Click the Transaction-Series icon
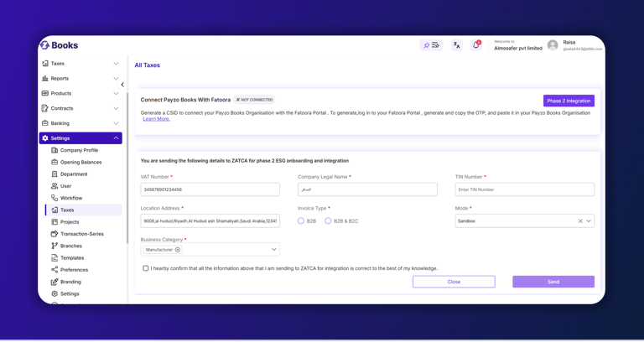This screenshot has width=644, height=342. click(55, 234)
